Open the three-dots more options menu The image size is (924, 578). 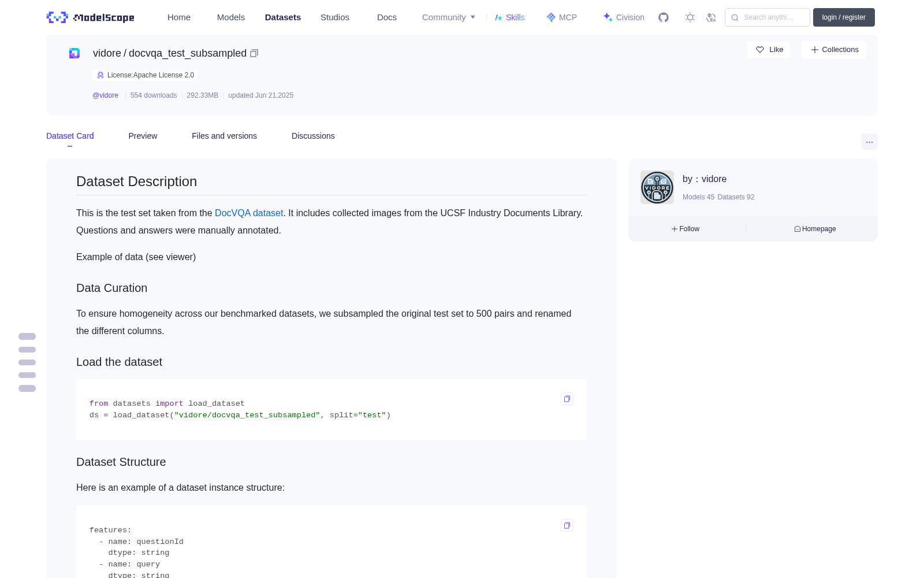pyautogui.click(x=870, y=142)
